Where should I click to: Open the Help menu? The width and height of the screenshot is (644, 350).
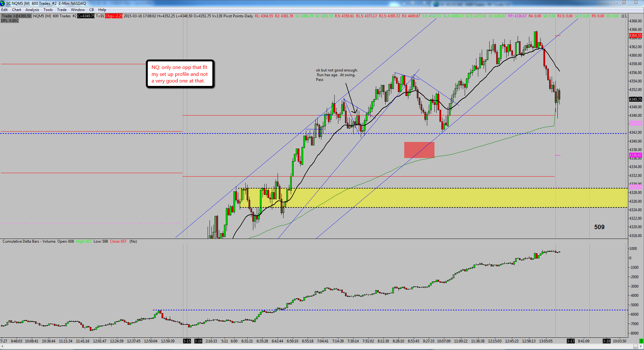tap(102, 10)
